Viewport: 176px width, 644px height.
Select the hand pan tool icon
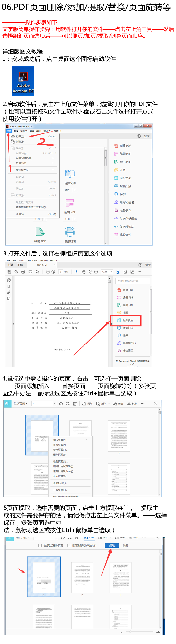[84, 272]
